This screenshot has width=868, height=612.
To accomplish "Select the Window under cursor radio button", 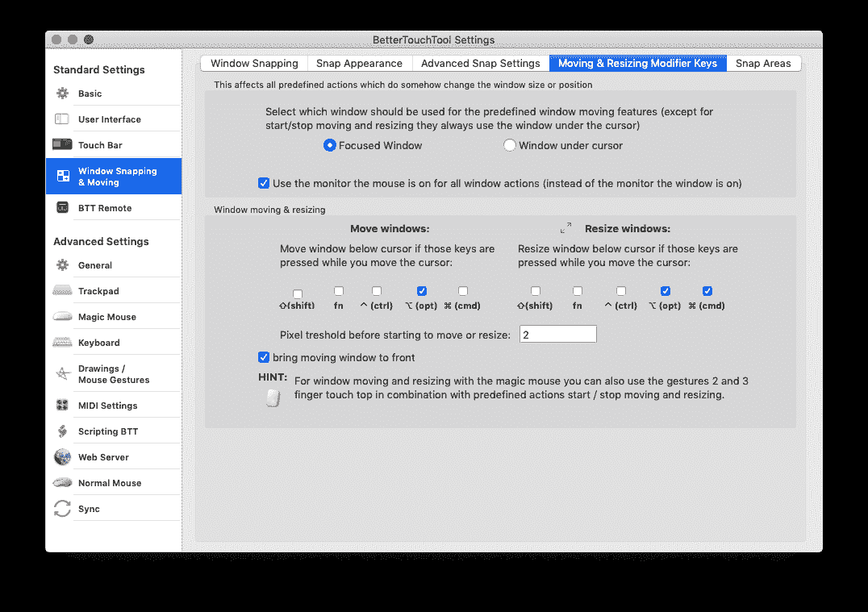I will click(x=509, y=145).
